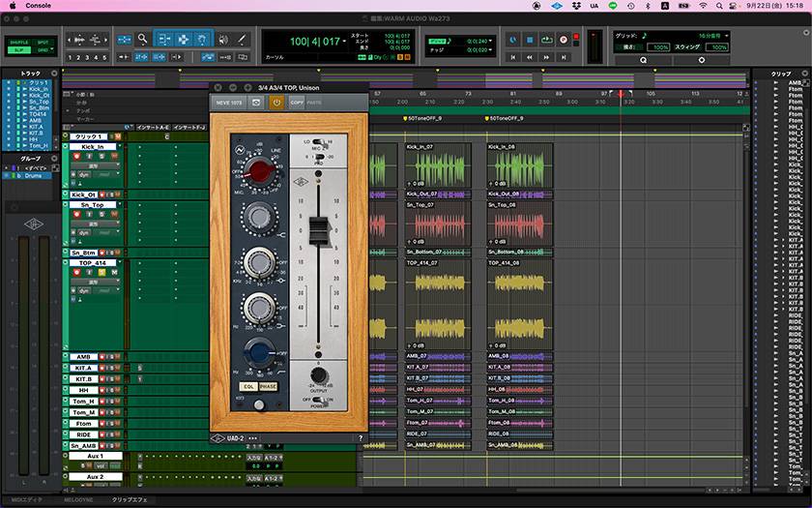The height and width of the screenshot is (508, 812).
Task: Toggle the PHASE button on Neve plugin
Action: coord(268,386)
